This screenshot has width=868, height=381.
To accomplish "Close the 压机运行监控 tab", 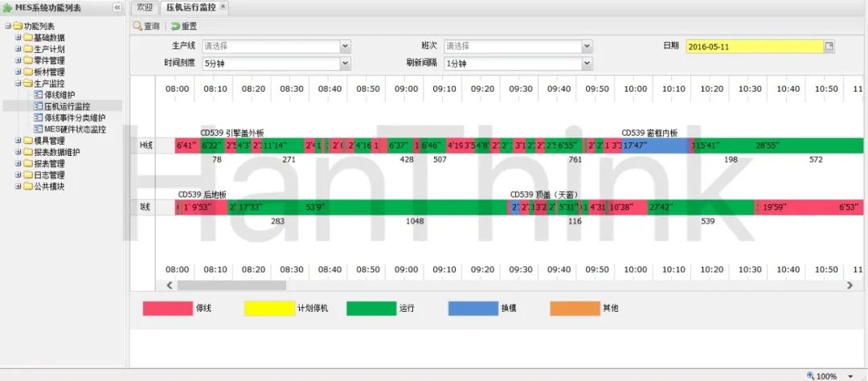I will (223, 6).
